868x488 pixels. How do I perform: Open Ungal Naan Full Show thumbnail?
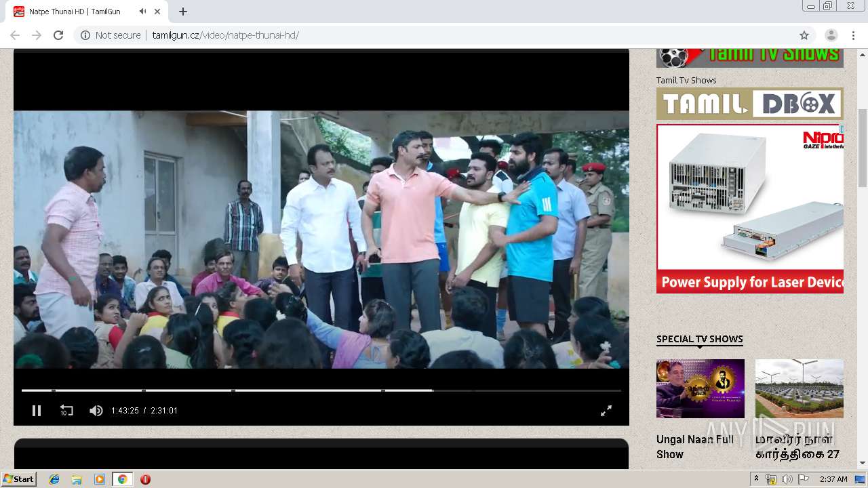click(x=701, y=388)
